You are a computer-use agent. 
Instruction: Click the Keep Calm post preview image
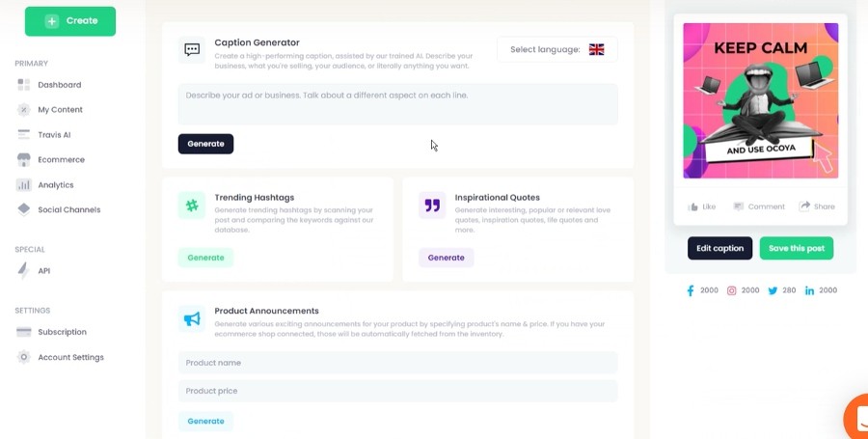point(761,100)
